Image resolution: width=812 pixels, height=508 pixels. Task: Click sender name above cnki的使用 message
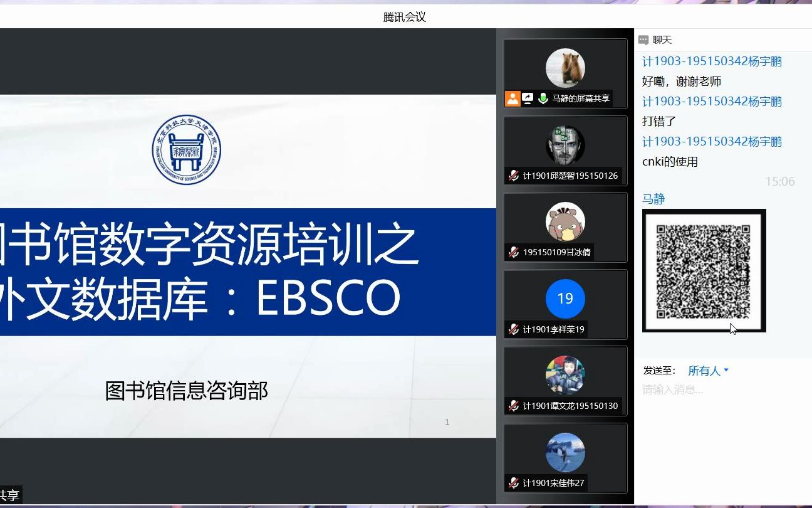712,142
